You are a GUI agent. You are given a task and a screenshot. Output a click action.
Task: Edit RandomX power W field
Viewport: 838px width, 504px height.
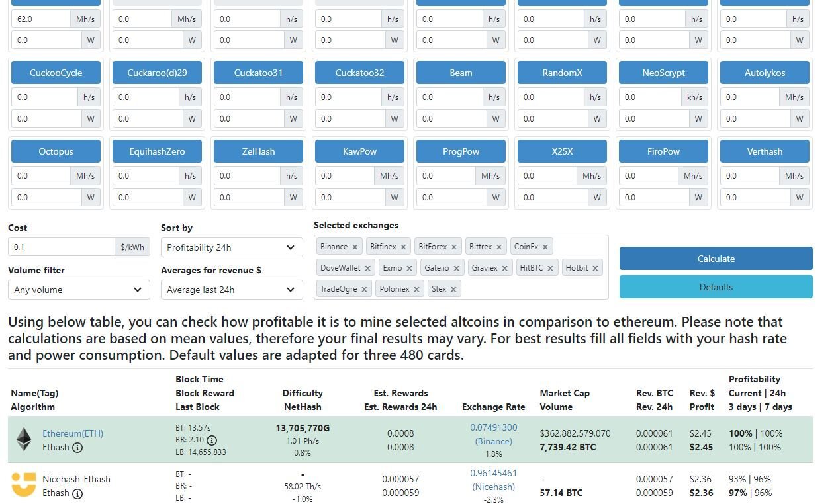tap(553, 119)
